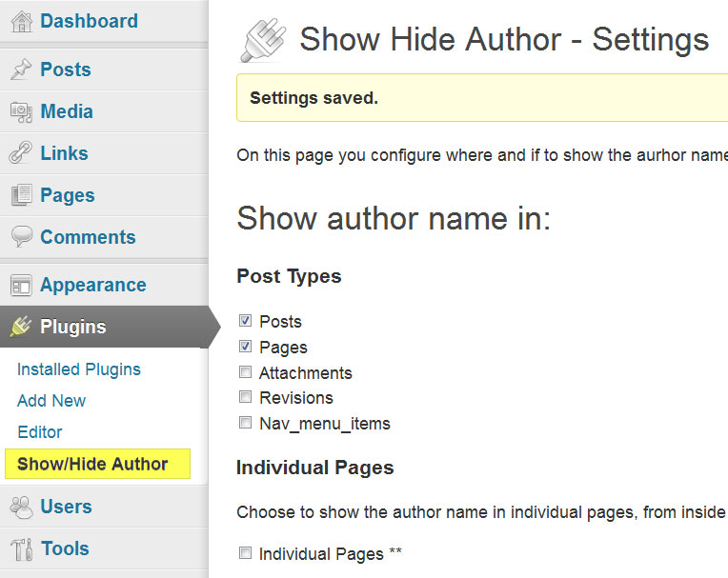Open the plugin Editor submenu item

pos(40,432)
